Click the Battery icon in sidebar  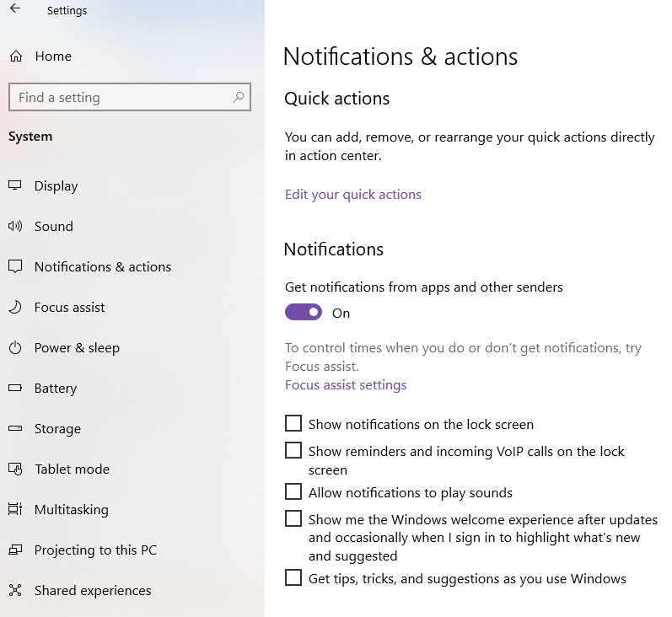click(15, 388)
